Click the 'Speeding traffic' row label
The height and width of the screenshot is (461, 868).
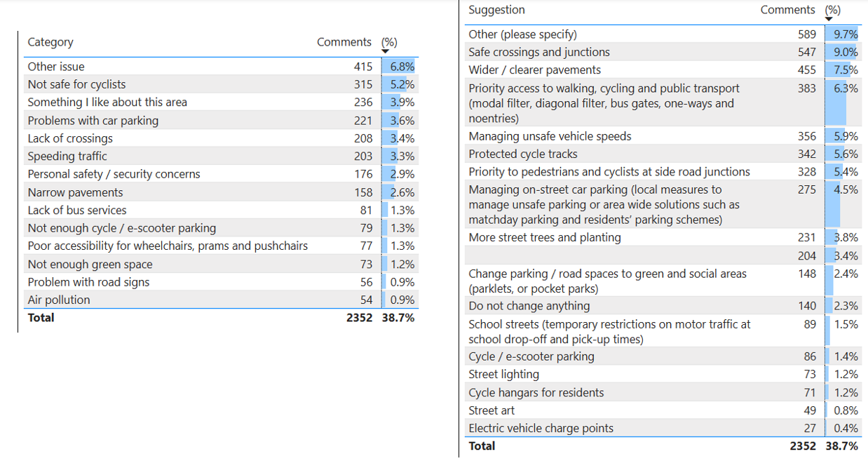[67, 156]
